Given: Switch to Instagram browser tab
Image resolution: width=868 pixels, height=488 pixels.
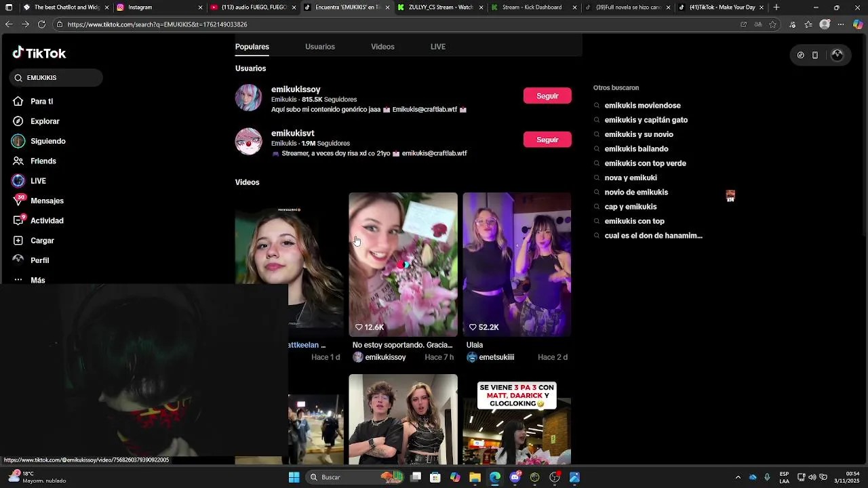Looking at the screenshot, I should 159,7.
